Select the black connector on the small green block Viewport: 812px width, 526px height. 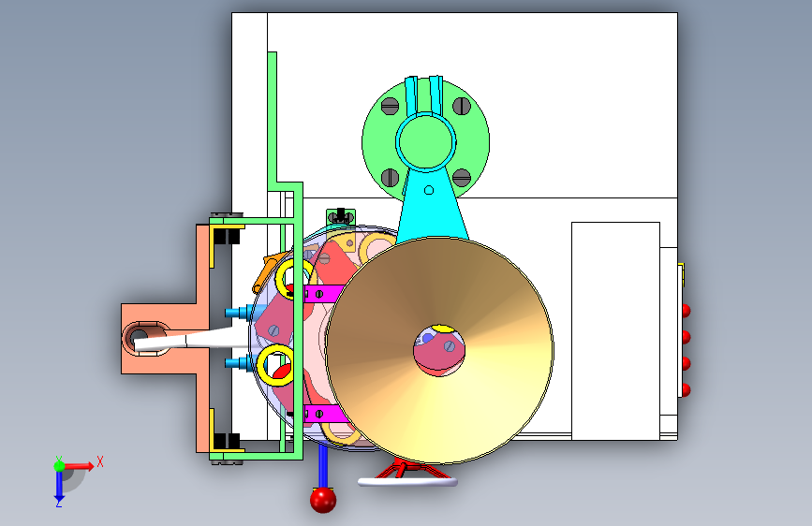pyautogui.click(x=340, y=215)
